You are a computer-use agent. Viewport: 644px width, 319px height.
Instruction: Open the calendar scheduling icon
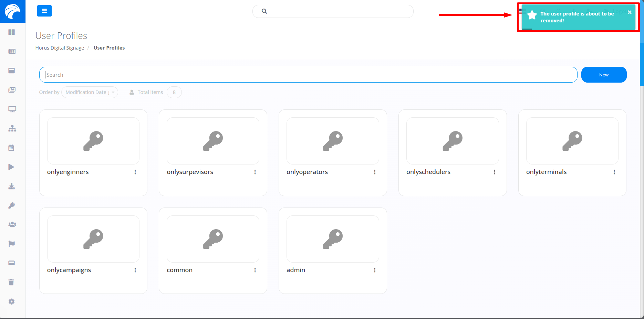tap(12, 148)
